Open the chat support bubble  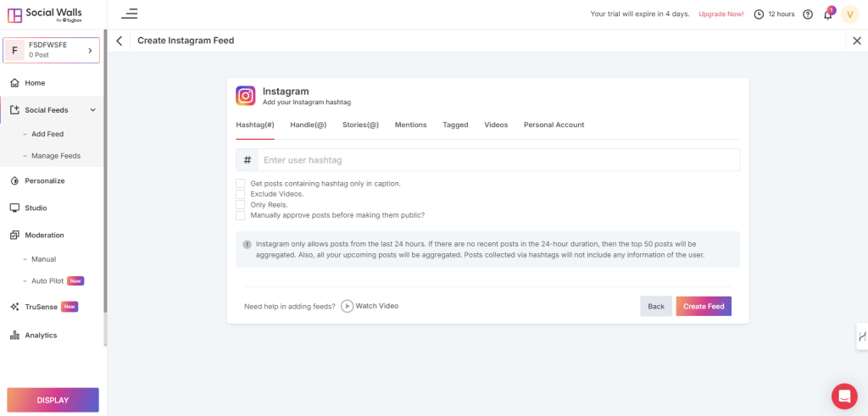tap(844, 396)
